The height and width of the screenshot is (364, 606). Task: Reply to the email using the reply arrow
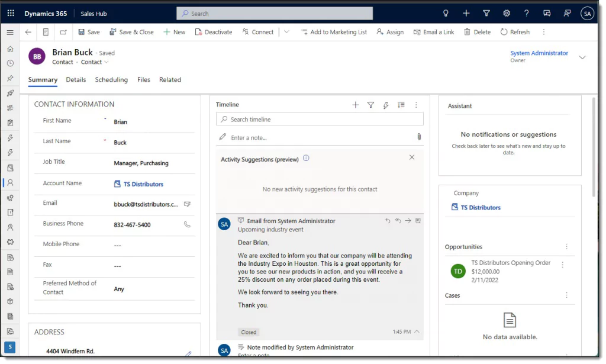388,221
